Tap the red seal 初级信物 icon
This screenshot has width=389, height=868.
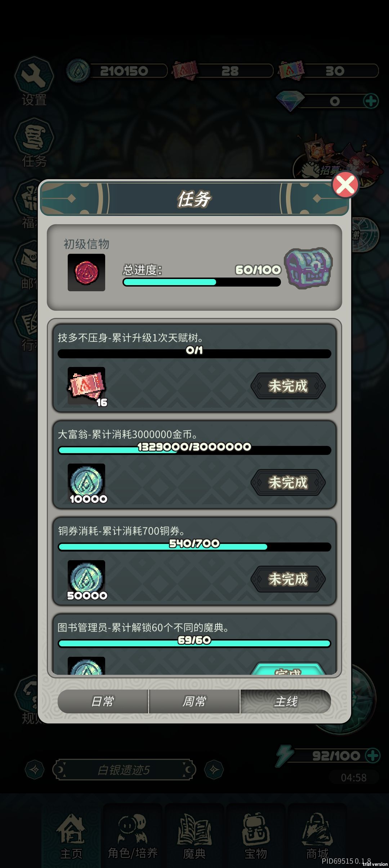[x=86, y=273]
